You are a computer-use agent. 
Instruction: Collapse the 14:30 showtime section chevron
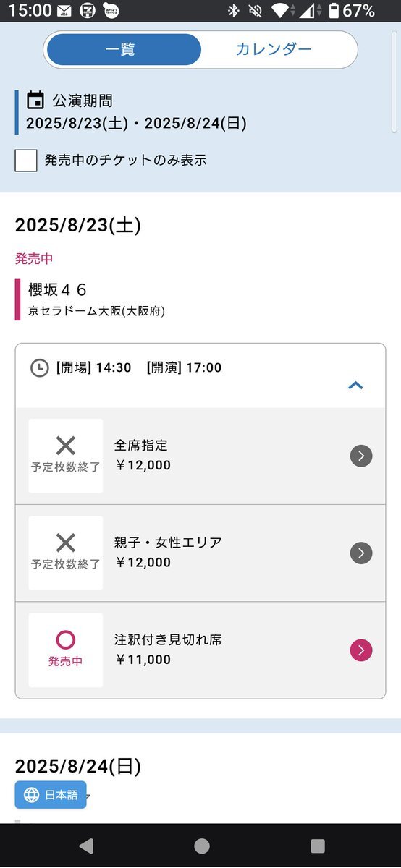(x=355, y=386)
